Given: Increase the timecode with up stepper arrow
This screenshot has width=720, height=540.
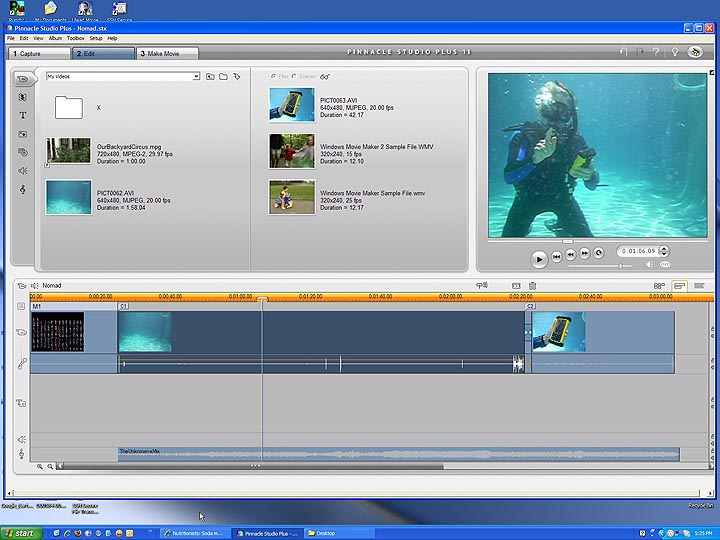Looking at the screenshot, I should (664, 248).
